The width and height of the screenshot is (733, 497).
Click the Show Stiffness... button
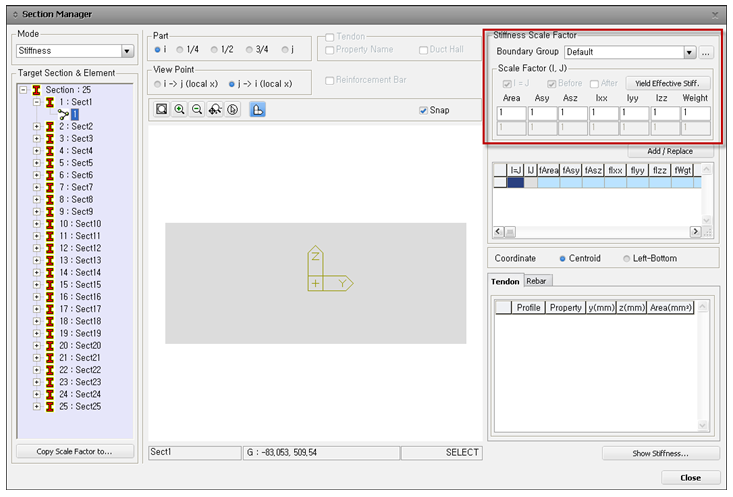coord(661,454)
